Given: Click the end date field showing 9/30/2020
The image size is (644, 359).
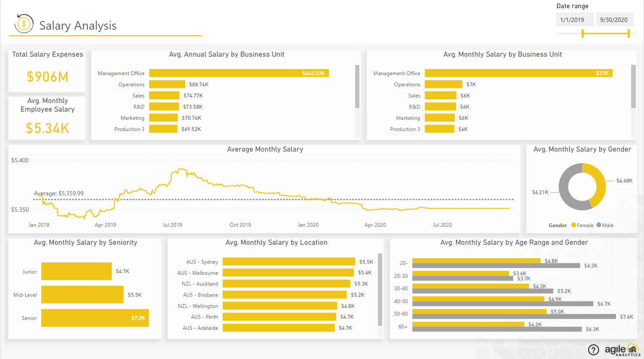Looking at the screenshot, I should click(x=615, y=19).
